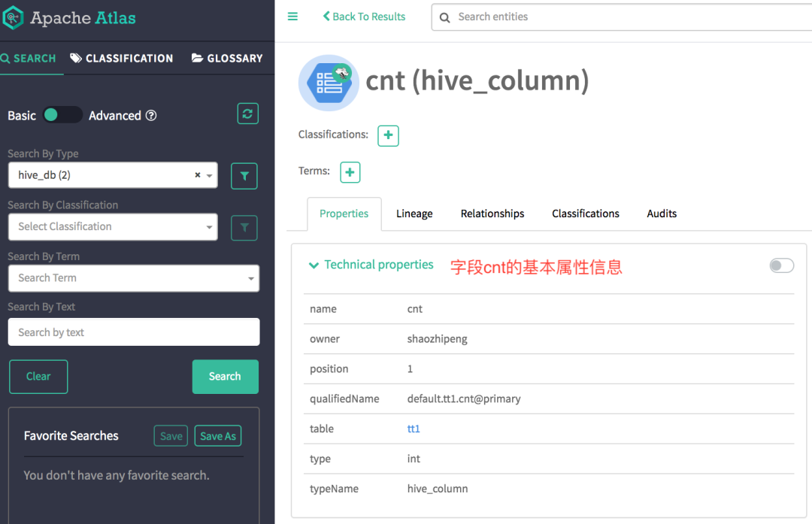Switch to the Lineage tab

(x=414, y=214)
